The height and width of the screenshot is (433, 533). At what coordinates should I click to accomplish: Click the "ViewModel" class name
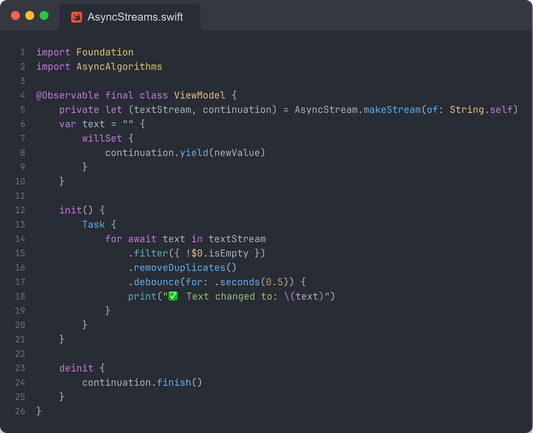pos(200,96)
